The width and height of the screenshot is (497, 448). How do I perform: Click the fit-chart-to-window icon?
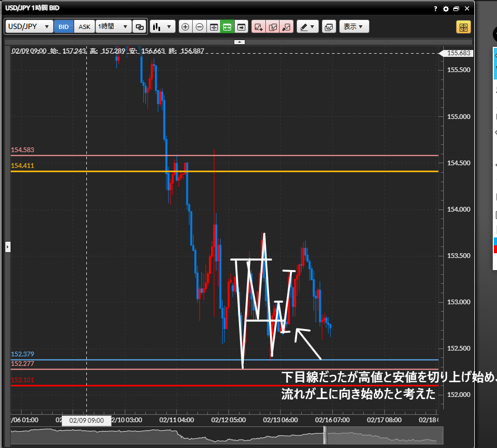click(214, 27)
